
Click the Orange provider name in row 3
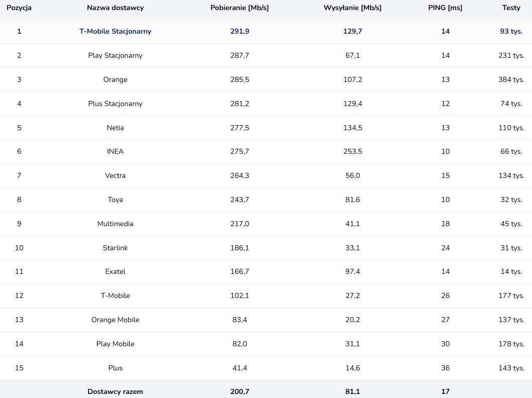[x=115, y=79]
